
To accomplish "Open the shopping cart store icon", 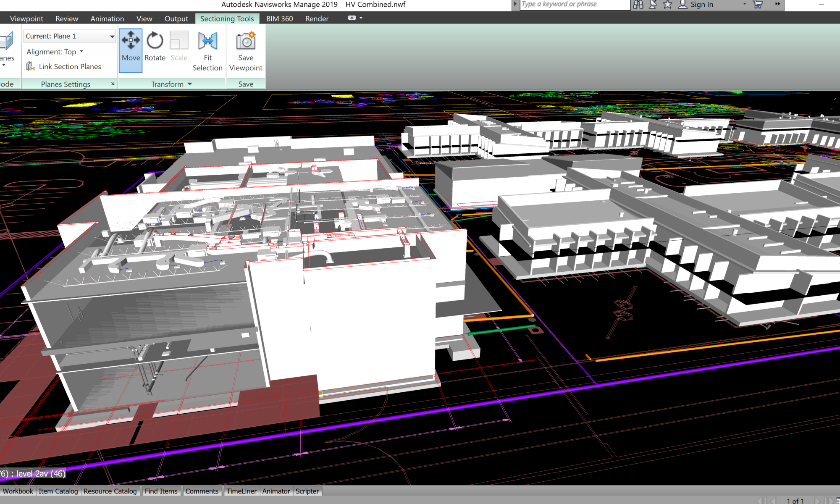I will tap(758, 5).
